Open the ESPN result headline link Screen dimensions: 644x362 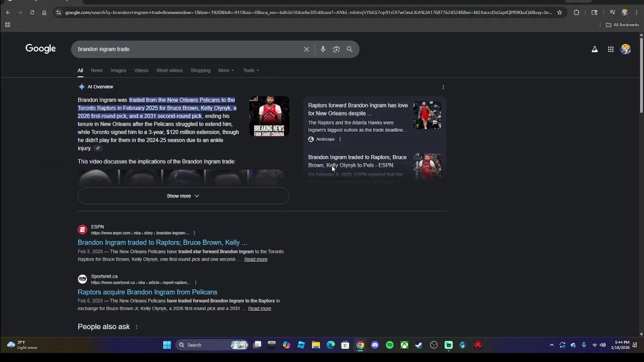point(163,242)
